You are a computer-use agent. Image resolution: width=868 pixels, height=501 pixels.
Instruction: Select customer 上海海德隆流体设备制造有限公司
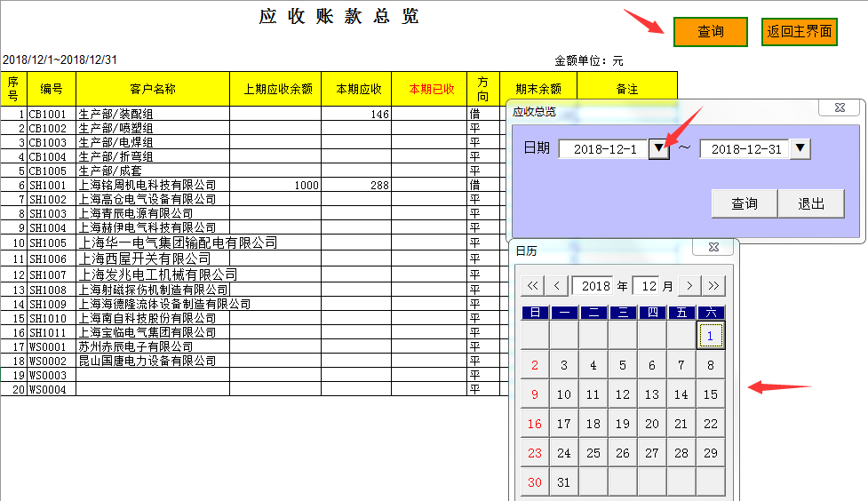(164, 304)
